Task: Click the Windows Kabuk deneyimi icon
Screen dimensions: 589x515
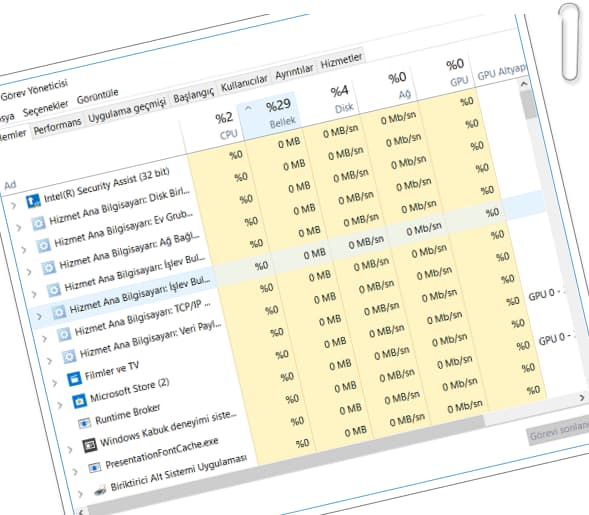Action: point(90,446)
